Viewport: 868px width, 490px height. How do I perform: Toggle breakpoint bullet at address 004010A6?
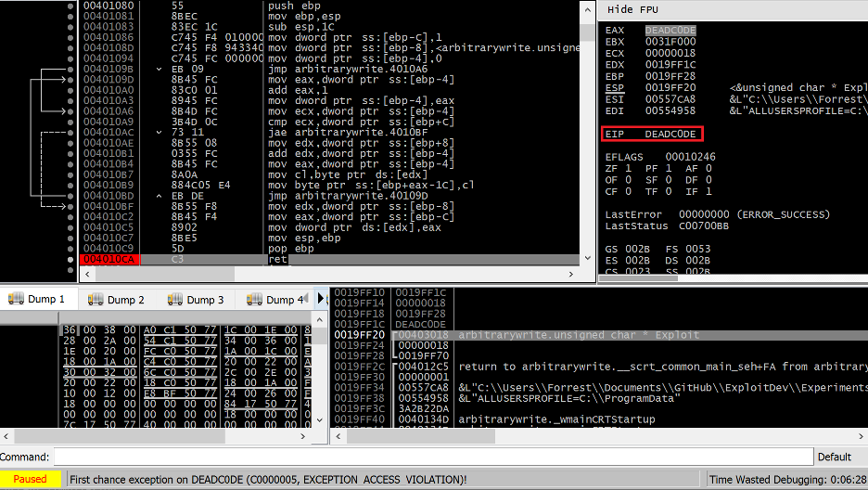click(71, 110)
